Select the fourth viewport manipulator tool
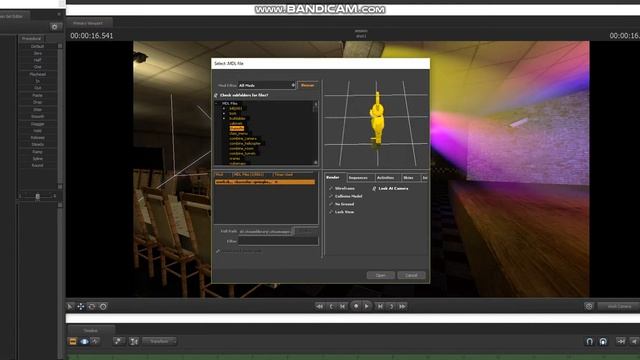Screen dimensions: 640x360 pos(103,307)
